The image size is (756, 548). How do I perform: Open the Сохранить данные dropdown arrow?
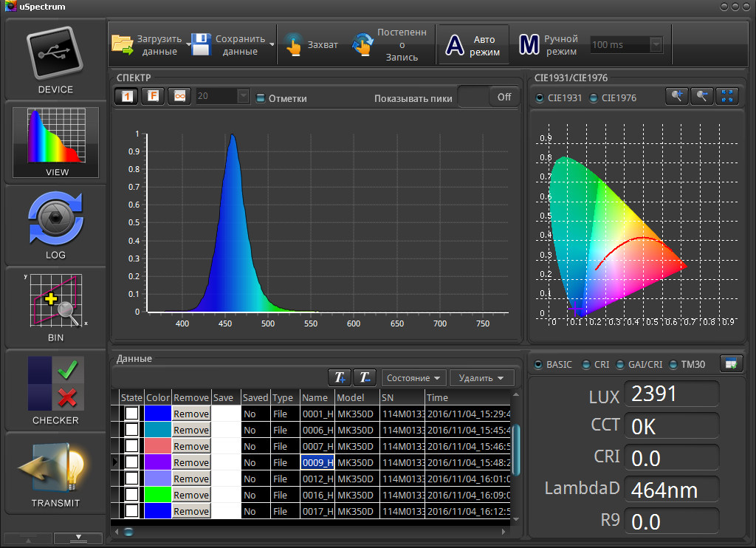coord(272,45)
